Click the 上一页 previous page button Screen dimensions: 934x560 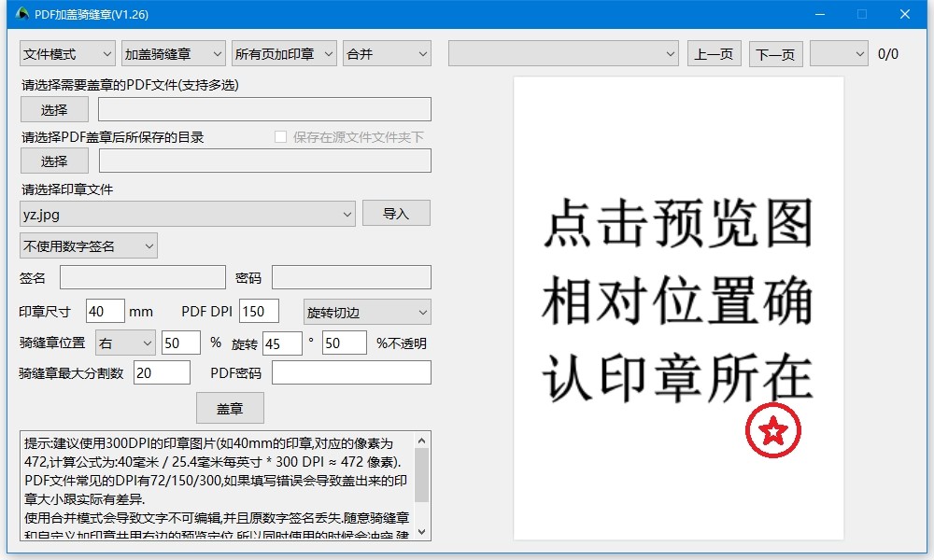(x=714, y=53)
